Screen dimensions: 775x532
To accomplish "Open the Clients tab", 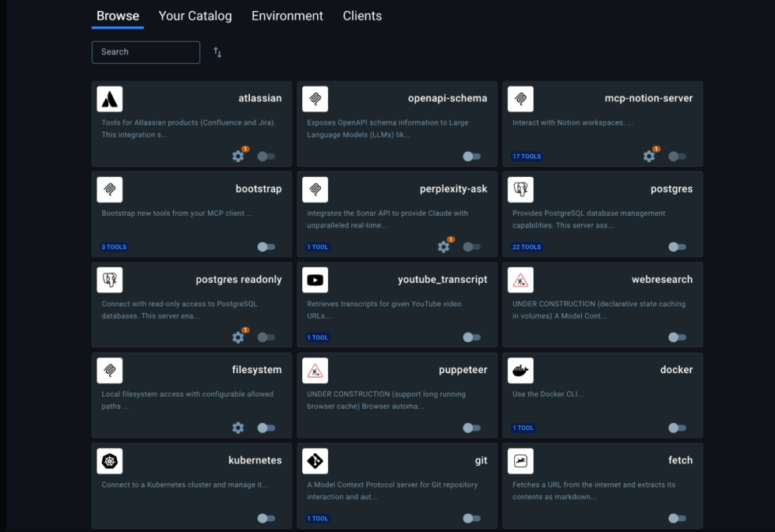I will coord(361,16).
